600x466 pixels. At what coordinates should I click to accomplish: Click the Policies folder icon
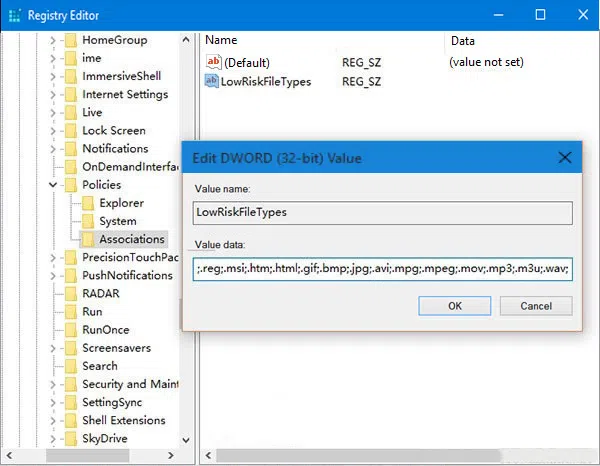[71, 185]
